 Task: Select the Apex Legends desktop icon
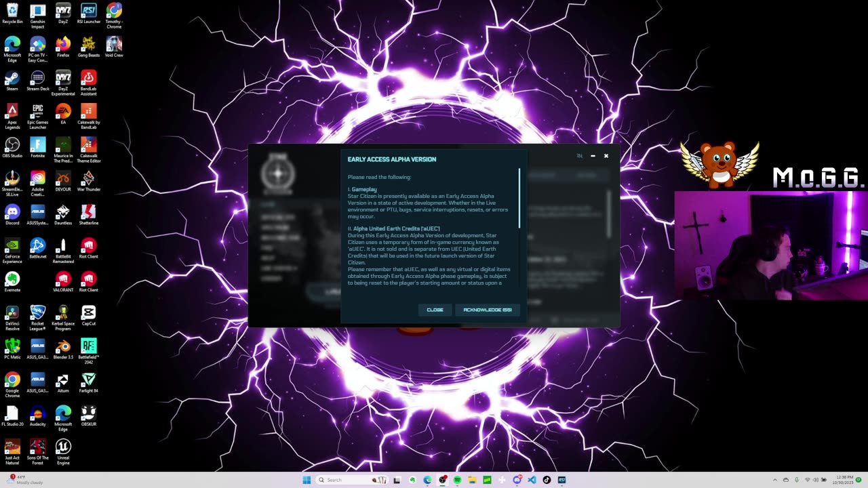click(12, 117)
